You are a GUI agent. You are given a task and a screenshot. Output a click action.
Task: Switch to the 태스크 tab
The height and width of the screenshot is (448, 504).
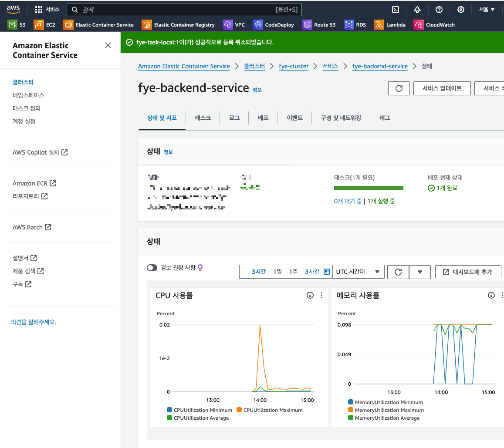(x=203, y=118)
